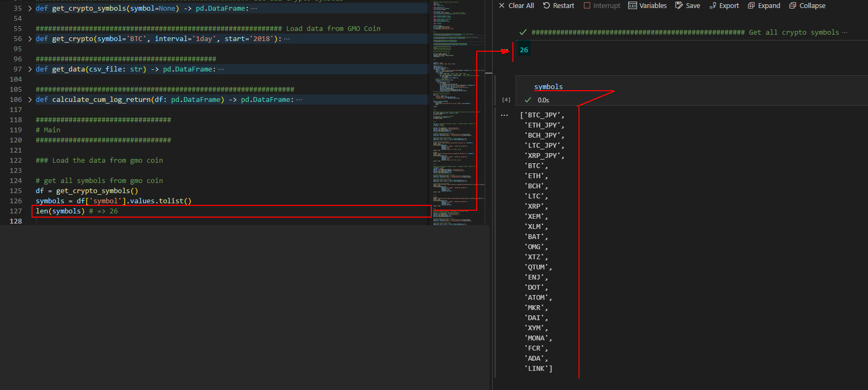The image size is (868, 390).
Task: Click the Save icon
Action: pos(679,5)
